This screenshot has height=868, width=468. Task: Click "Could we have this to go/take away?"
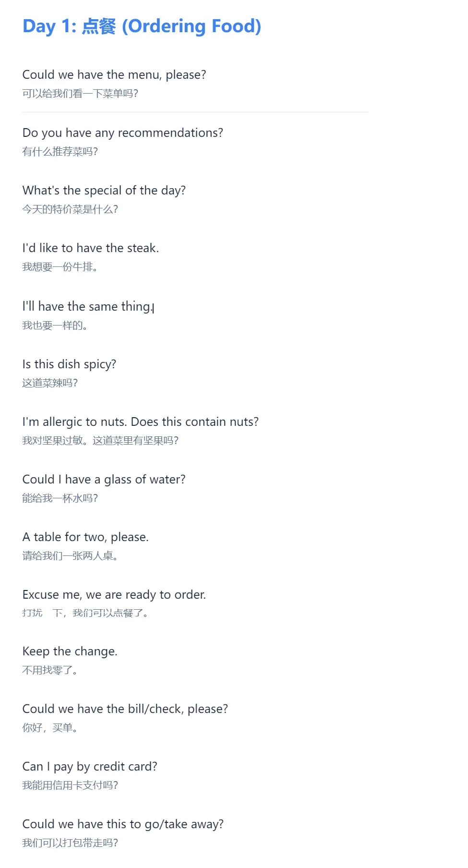[x=123, y=824]
